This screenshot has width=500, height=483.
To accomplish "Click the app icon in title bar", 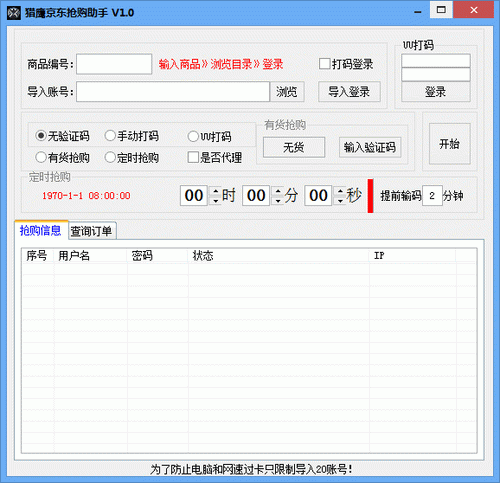I will (x=14, y=13).
